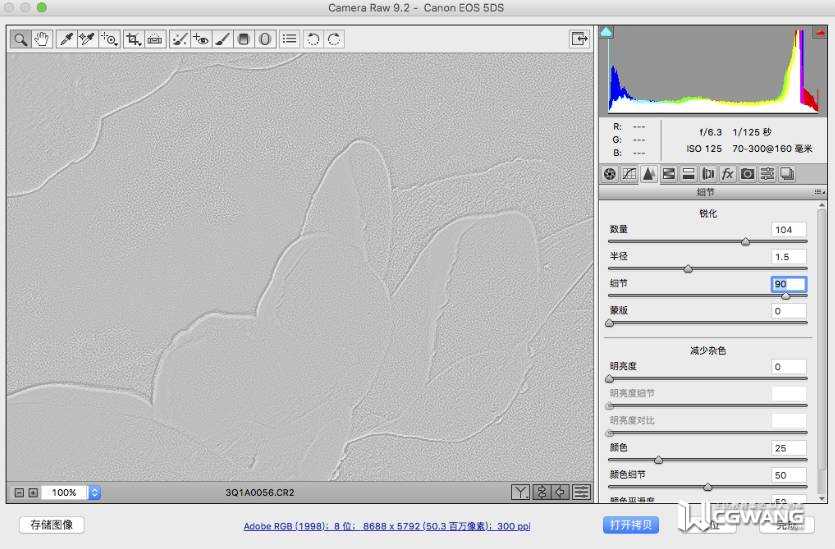Click the 100% zoom level field
Image resolution: width=835 pixels, height=549 pixels.
[64, 493]
